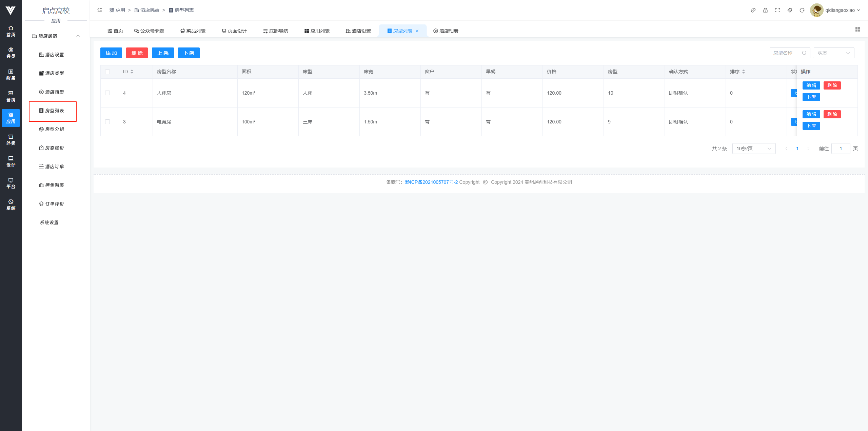Open the 状态 filter dropdown
Screen dimensions: 868x431
pos(833,53)
